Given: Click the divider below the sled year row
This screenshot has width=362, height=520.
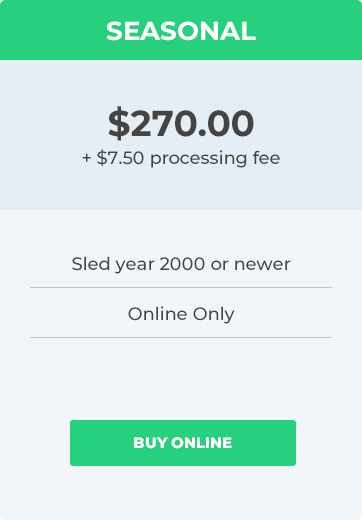Looking at the screenshot, I should (181, 287).
